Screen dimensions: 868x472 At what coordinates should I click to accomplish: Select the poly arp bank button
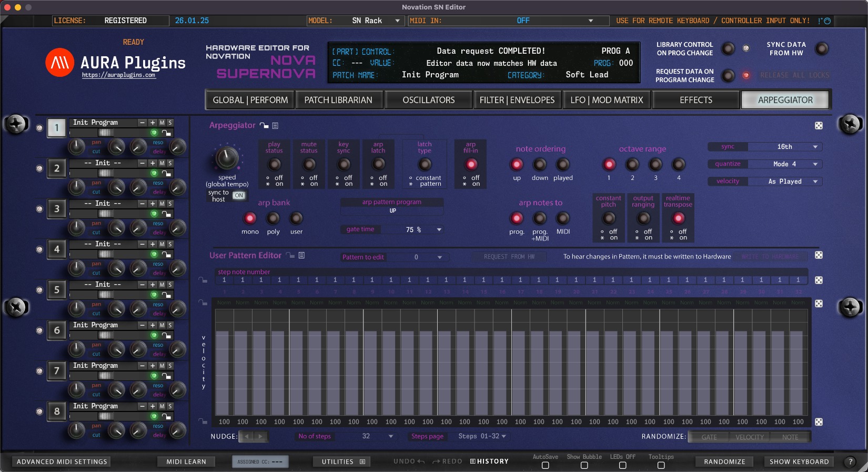pos(273,218)
